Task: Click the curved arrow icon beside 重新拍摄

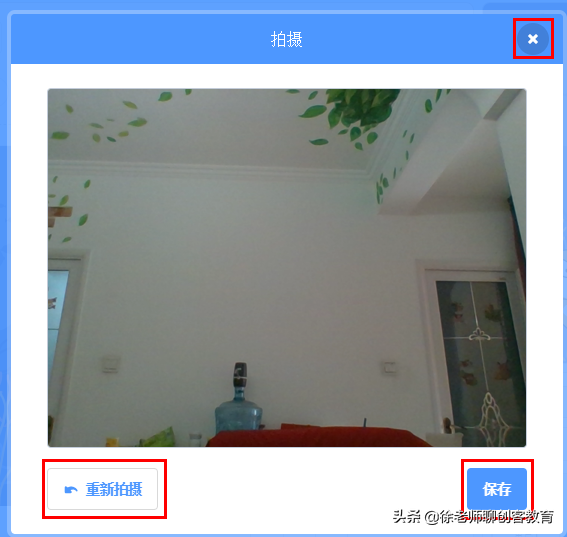Action: pyautogui.click(x=71, y=490)
